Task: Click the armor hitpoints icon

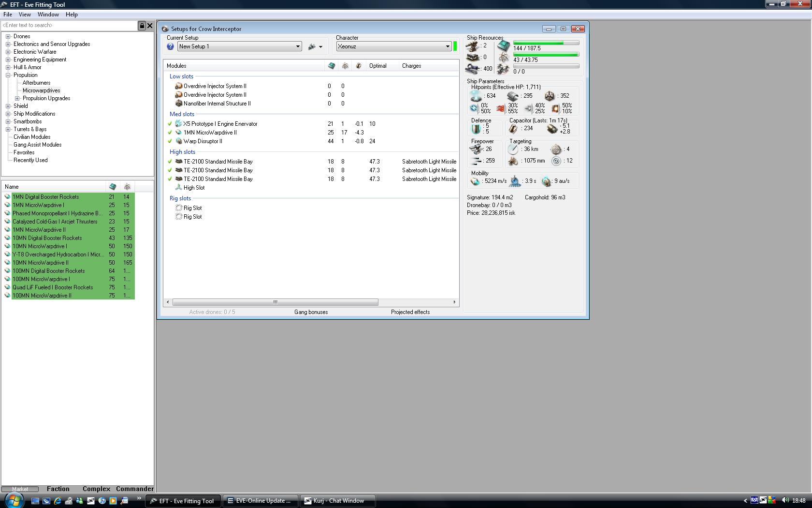Action: pyautogui.click(x=513, y=96)
